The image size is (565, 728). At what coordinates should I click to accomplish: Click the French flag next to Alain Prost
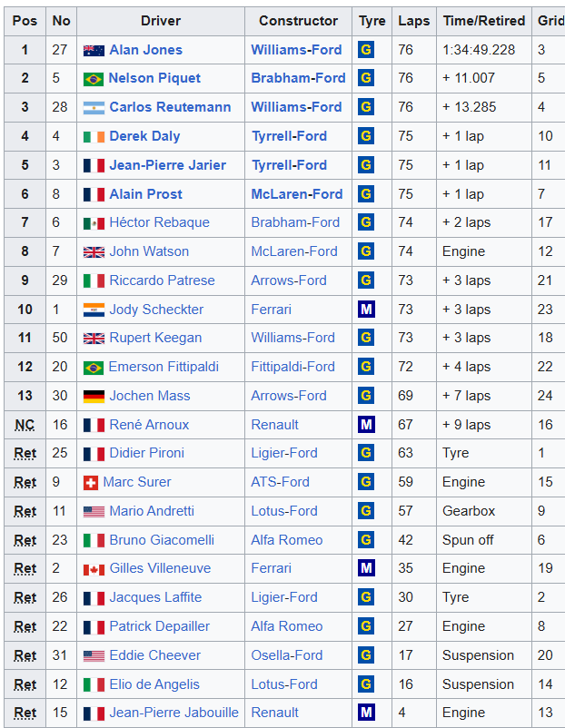click(94, 194)
